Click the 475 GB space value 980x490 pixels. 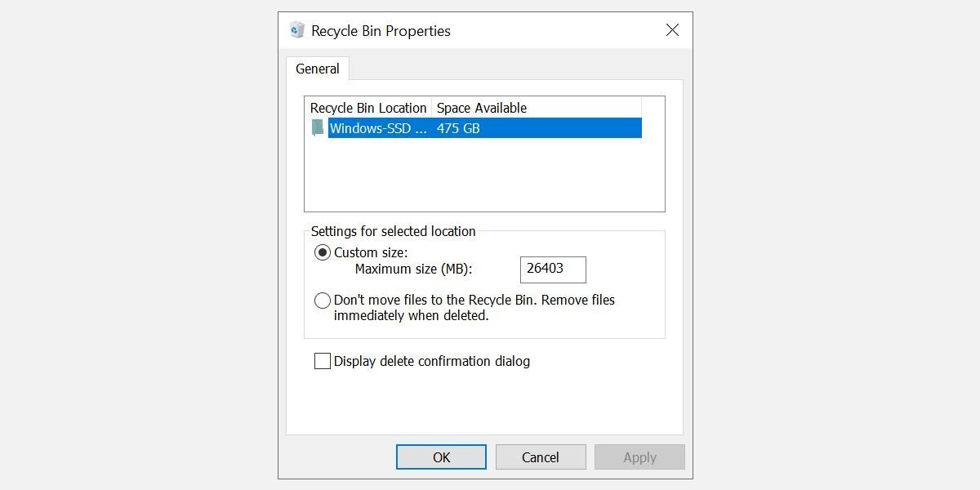click(458, 128)
